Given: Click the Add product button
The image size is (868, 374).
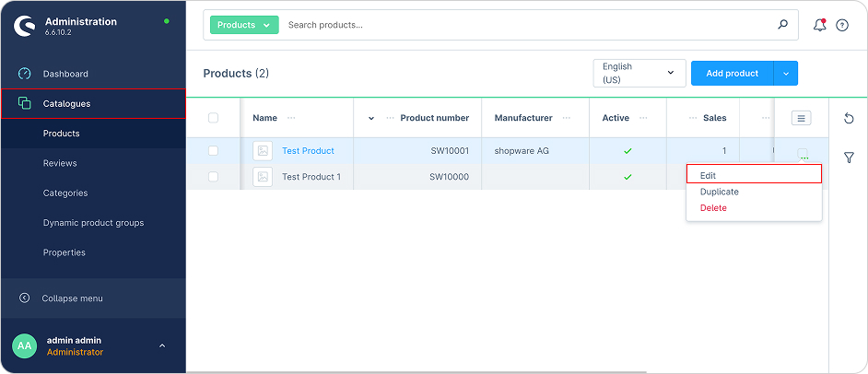Looking at the screenshot, I should click(732, 74).
